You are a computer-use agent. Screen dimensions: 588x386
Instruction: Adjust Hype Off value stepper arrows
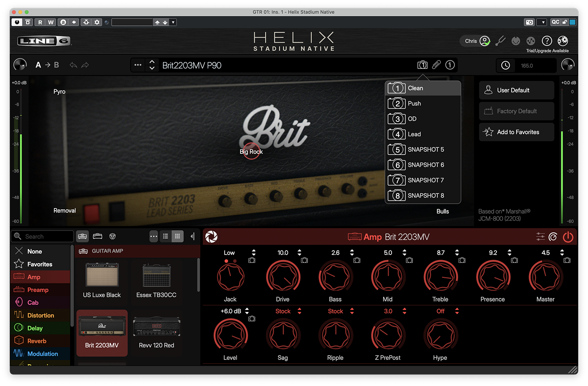[x=457, y=311]
